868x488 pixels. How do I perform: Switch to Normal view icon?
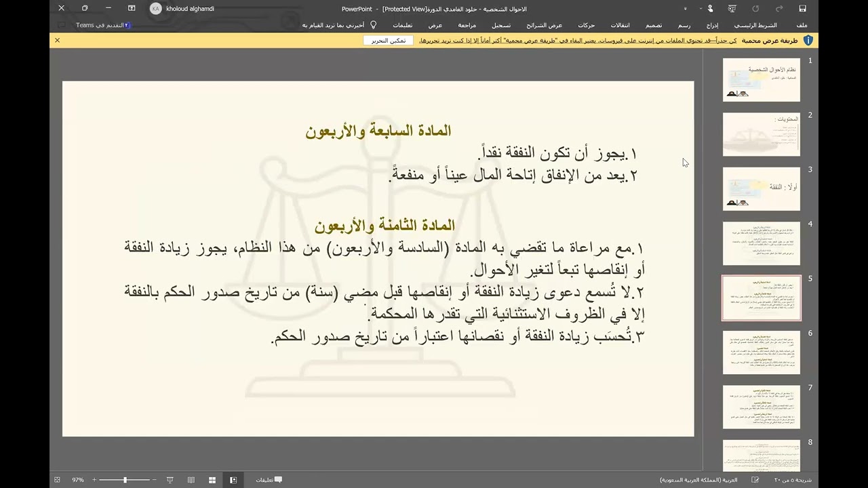tap(233, 480)
